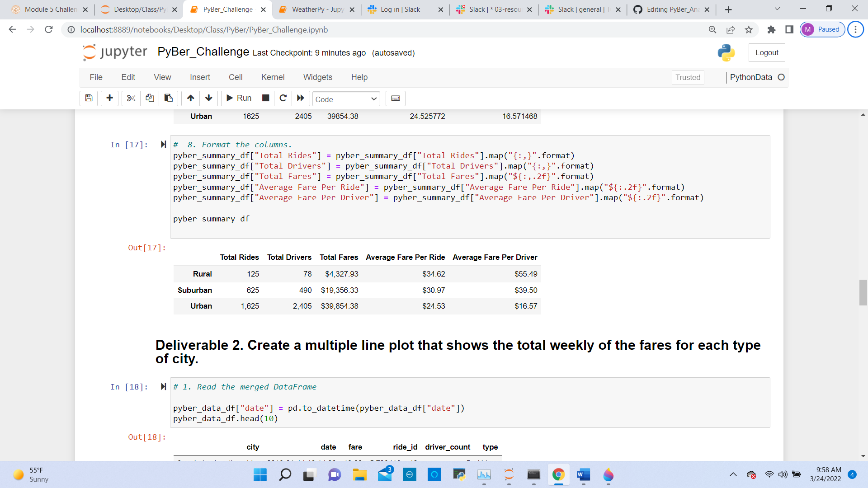Save notebook with the floppy disk icon
The width and height of the screenshot is (868, 488).
(89, 98)
